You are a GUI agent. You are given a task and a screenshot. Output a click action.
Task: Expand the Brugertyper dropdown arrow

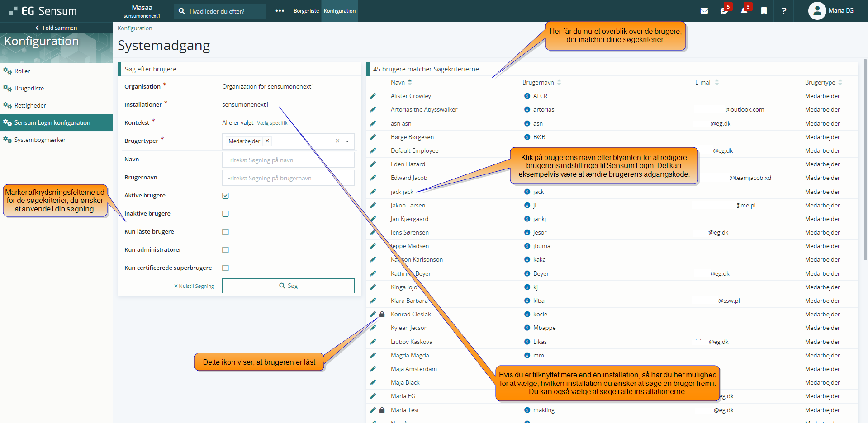tap(347, 141)
